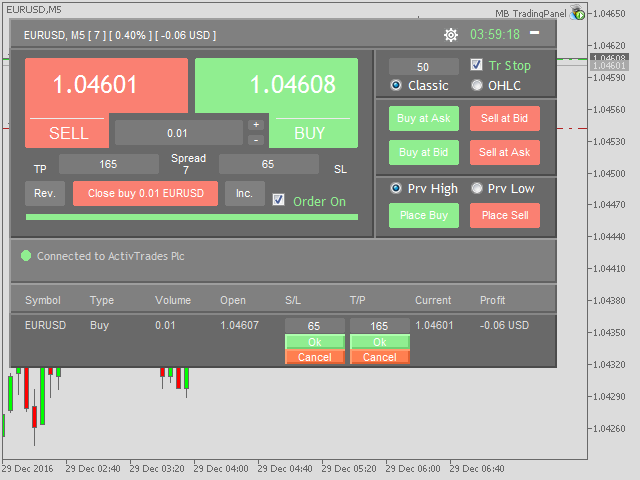Click the green progress bar under order controls
Viewport: 640px width, 480px height.
point(192,217)
